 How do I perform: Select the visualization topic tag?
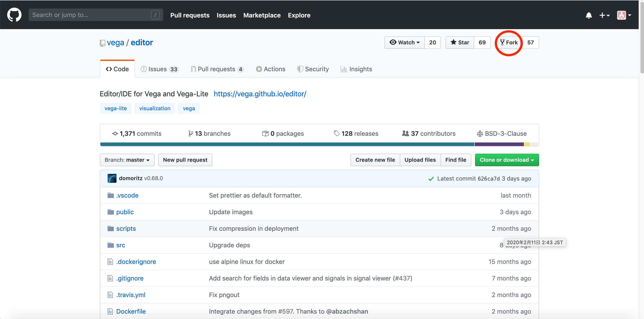coord(155,108)
